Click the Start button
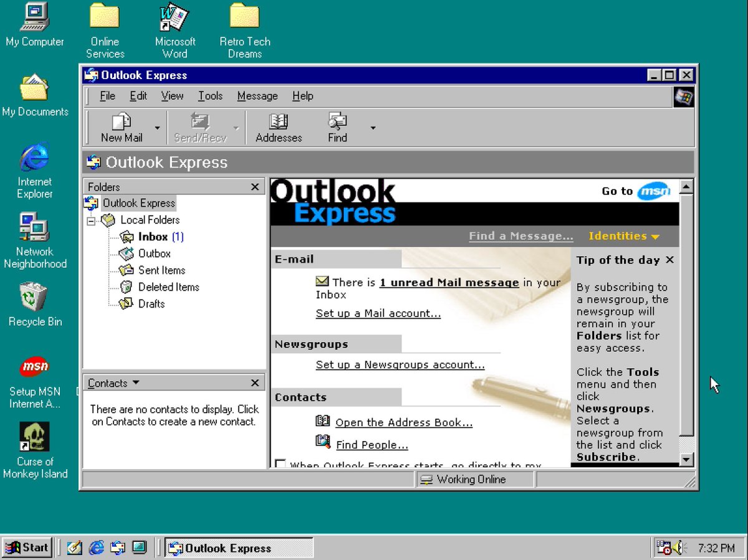This screenshot has width=748, height=560. (x=27, y=548)
